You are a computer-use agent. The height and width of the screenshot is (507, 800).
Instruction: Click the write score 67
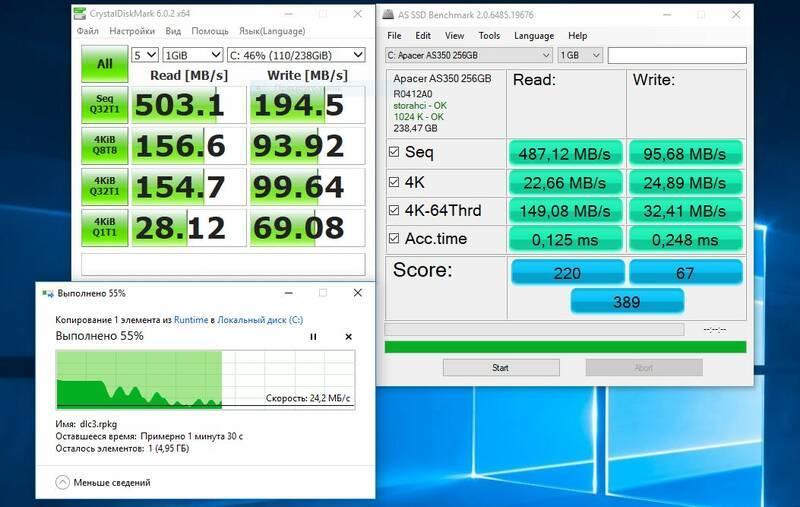tap(685, 272)
